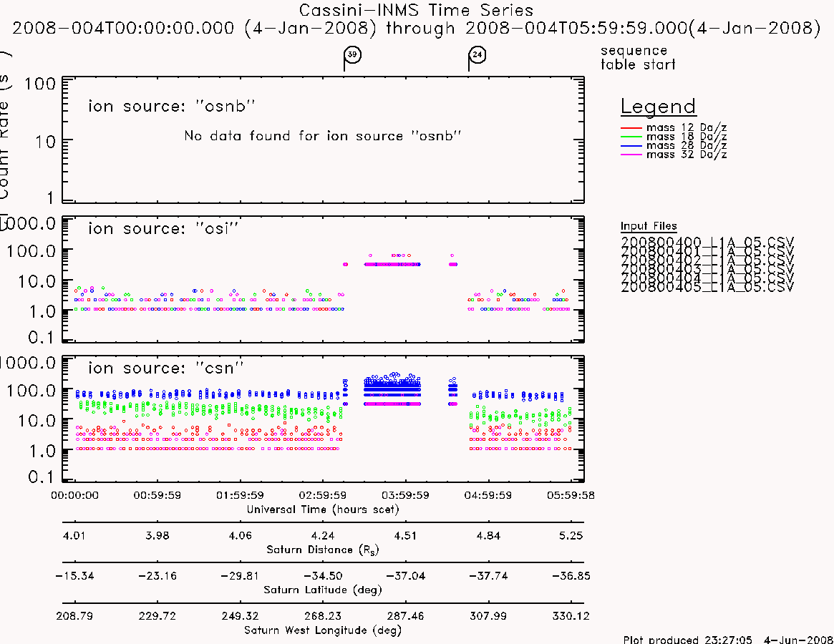Click the 100 tick label on osnb plot
This screenshot has width=834, height=644.
click(40, 84)
